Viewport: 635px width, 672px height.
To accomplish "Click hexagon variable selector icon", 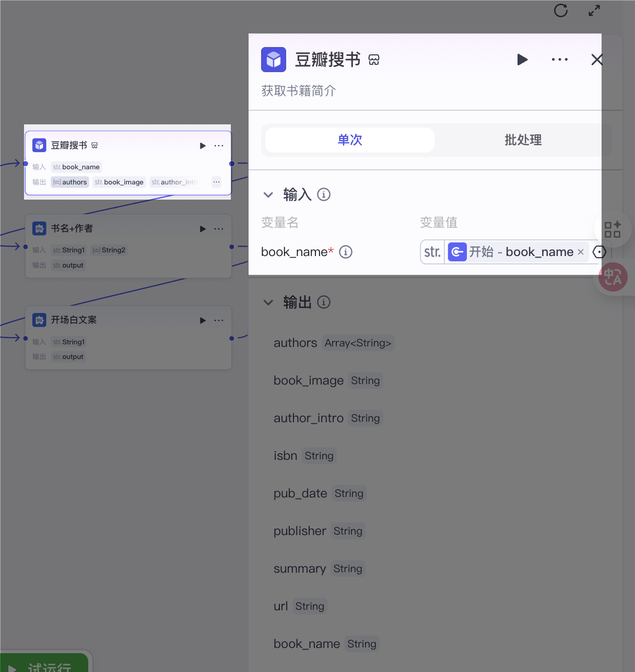I will pos(599,252).
